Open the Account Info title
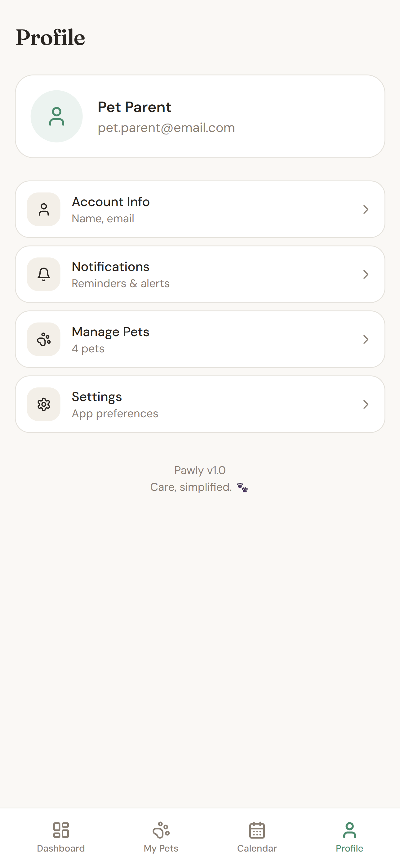Screen dimensions: 400x868 click(x=111, y=202)
